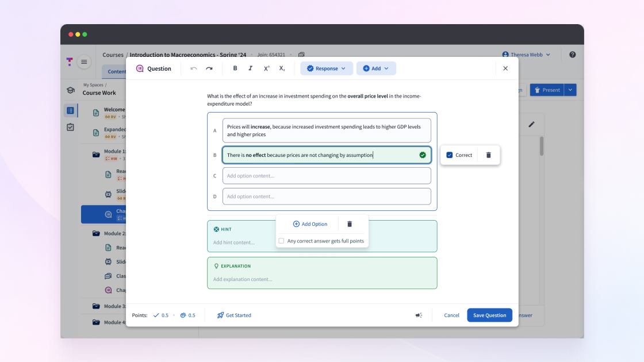644x362 pixels.
Task: Toggle bold formatting in the question editor
Action: tap(235, 68)
